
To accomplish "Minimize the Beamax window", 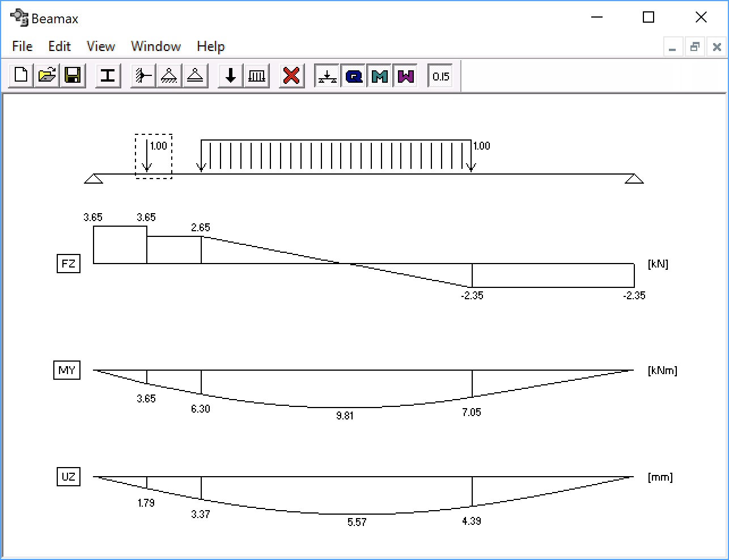I will click(596, 18).
